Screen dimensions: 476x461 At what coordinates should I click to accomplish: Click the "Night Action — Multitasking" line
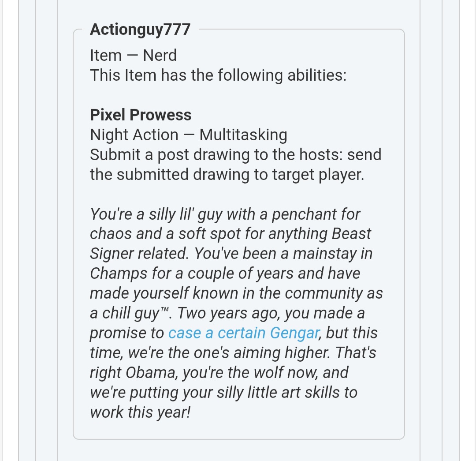[188, 135]
